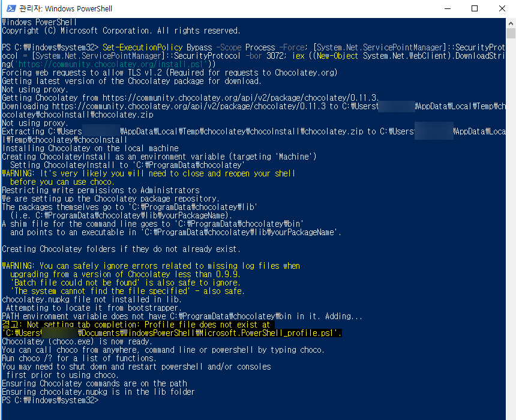Click ''Batch file could not be found'' line
The width and height of the screenshot is (516, 420).
click(x=125, y=283)
